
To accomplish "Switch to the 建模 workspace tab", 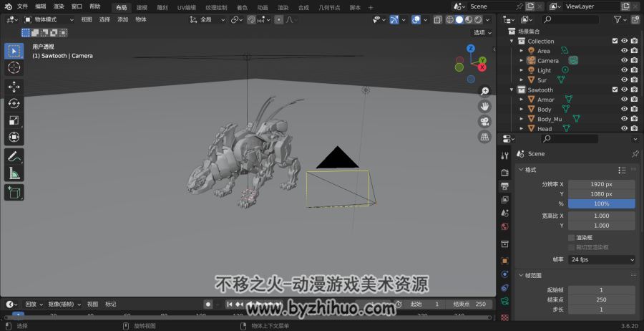I will (x=142, y=7).
